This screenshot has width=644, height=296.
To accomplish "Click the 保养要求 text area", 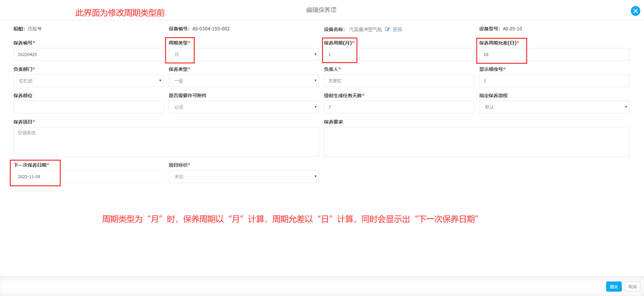I will [x=477, y=142].
